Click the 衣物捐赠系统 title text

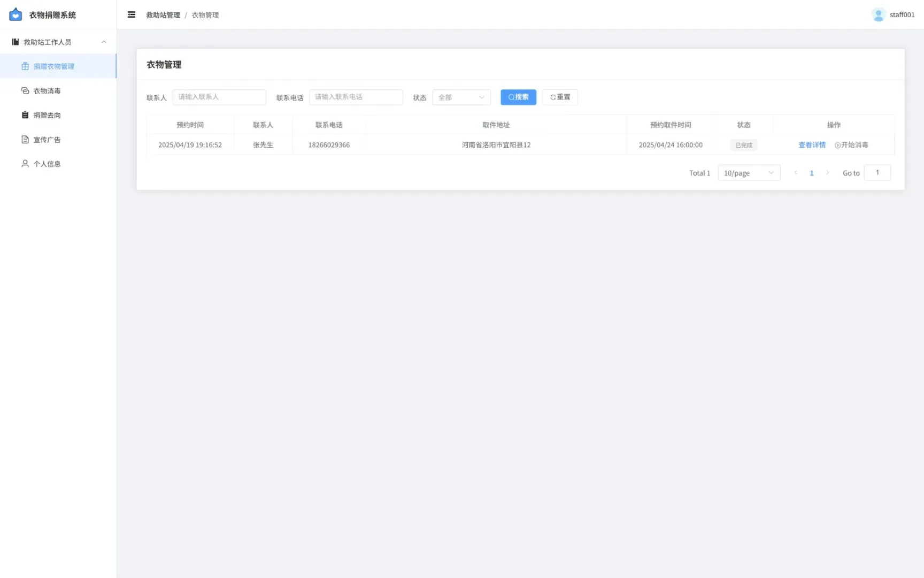pos(52,15)
